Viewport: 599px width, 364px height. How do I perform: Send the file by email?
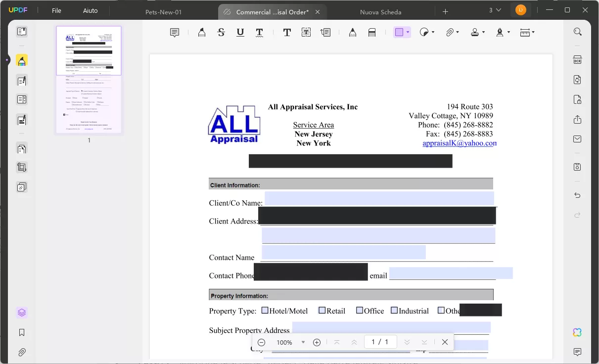tap(577, 139)
